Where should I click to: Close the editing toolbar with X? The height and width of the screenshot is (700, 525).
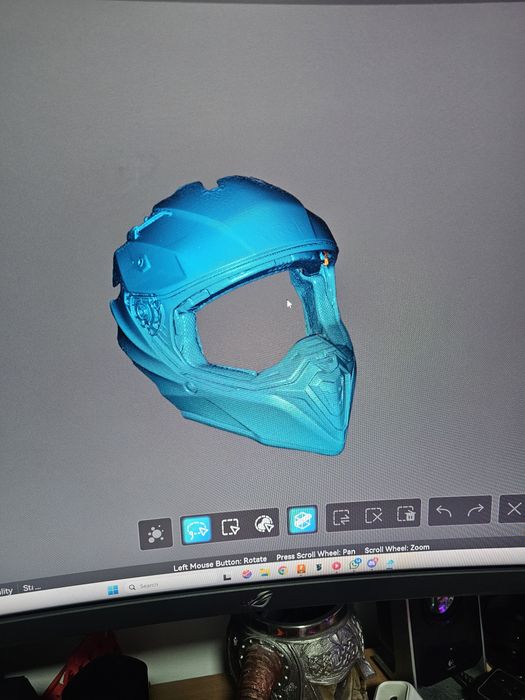513,508
